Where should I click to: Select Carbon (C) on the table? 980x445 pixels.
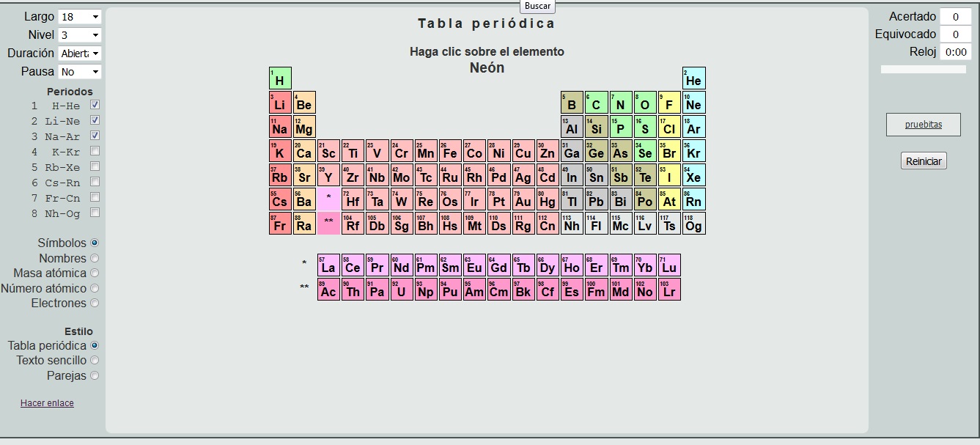coord(596,102)
